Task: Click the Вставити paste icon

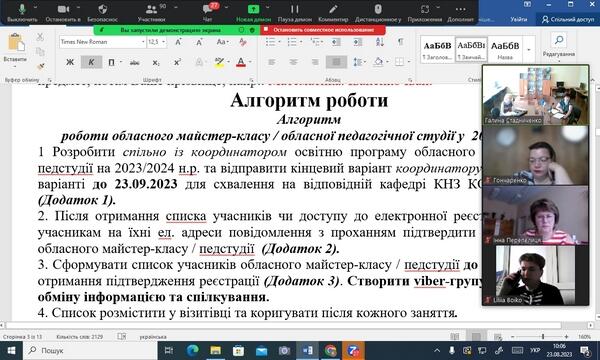Action: click(15, 43)
